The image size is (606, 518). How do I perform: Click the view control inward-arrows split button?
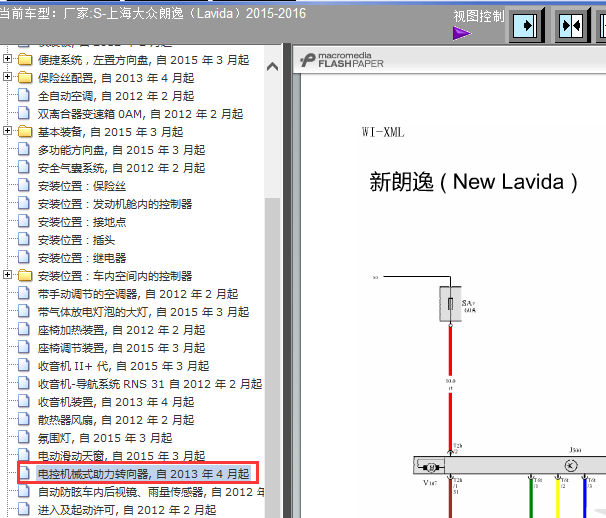coord(572,26)
